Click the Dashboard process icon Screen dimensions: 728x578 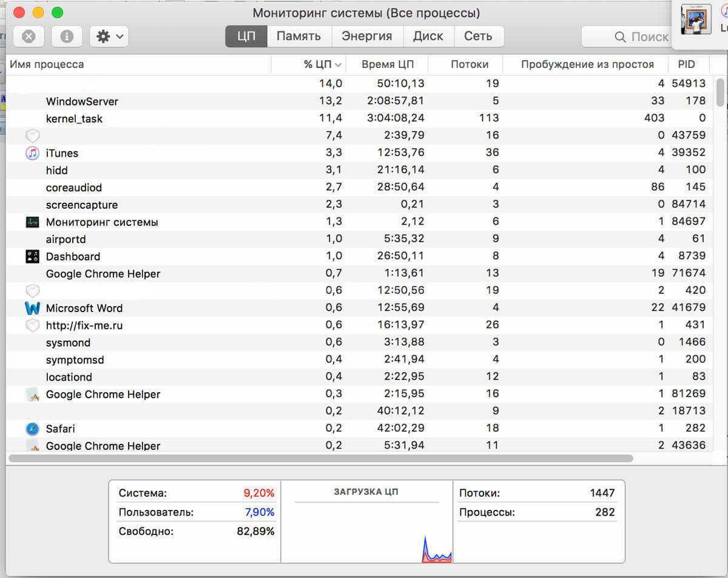(x=32, y=257)
